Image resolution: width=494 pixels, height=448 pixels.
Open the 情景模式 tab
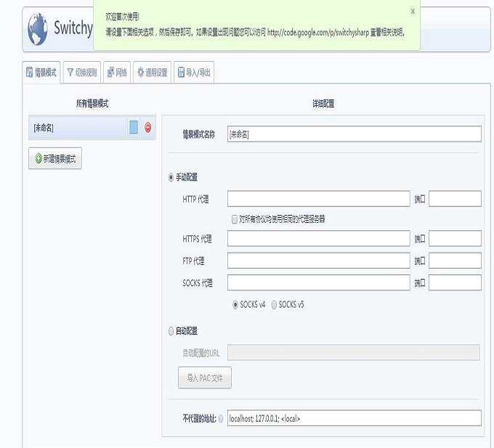41,73
